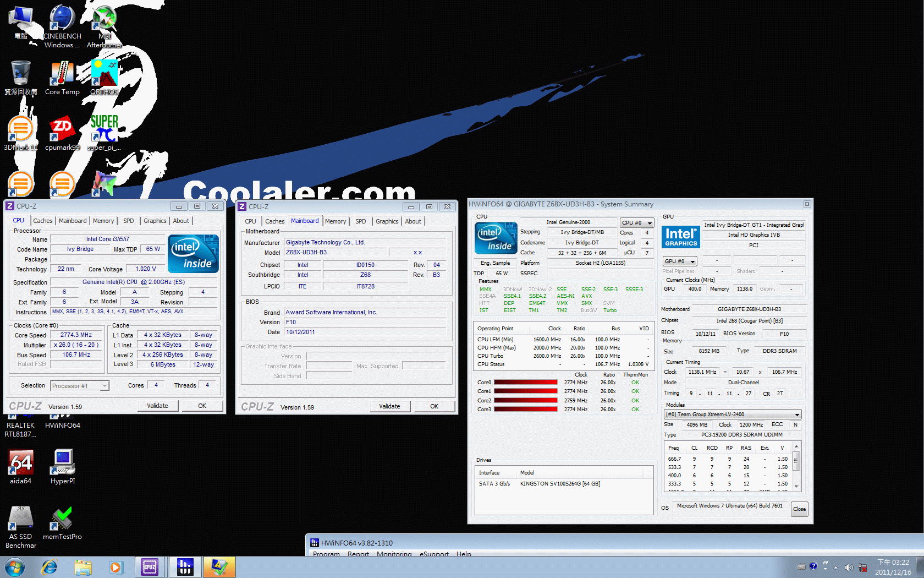Open the Recycle Bin desktop icon
924x578 pixels.
click(21, 78)
